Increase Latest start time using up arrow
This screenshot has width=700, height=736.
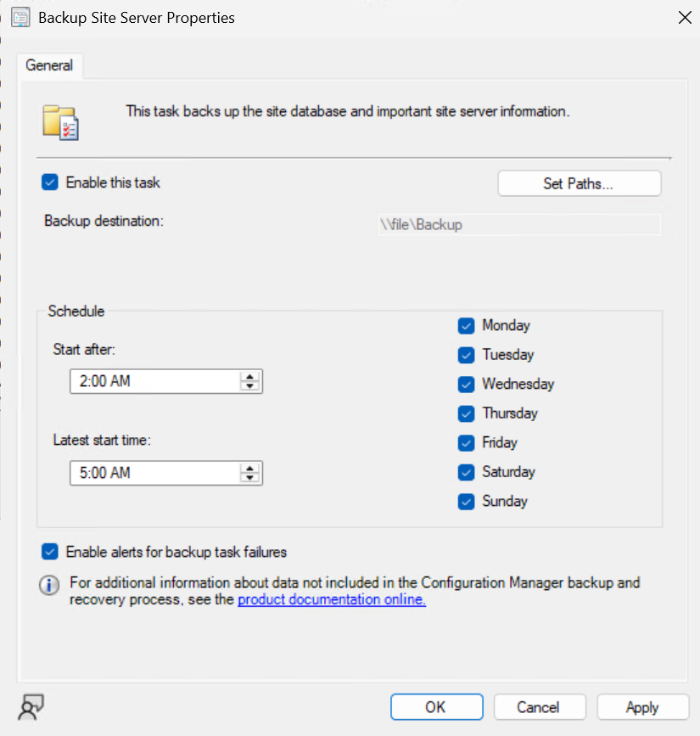(249, 468)
